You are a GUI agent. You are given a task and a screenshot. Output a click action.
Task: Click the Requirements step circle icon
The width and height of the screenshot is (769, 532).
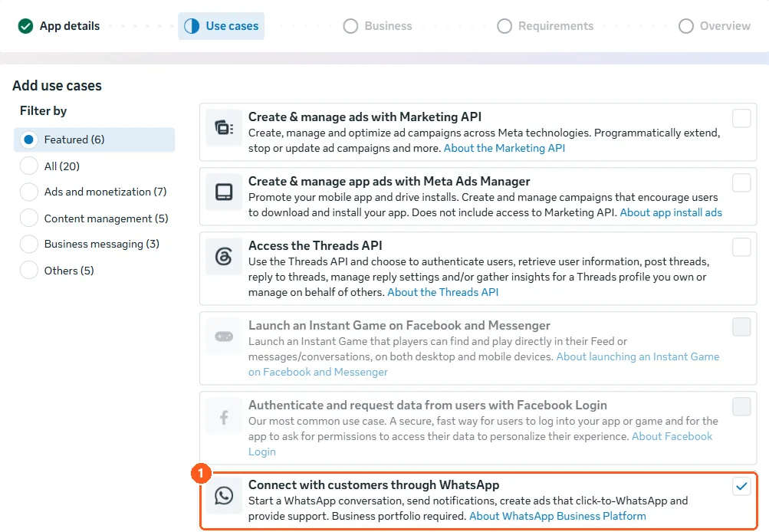tap(504, 26)
